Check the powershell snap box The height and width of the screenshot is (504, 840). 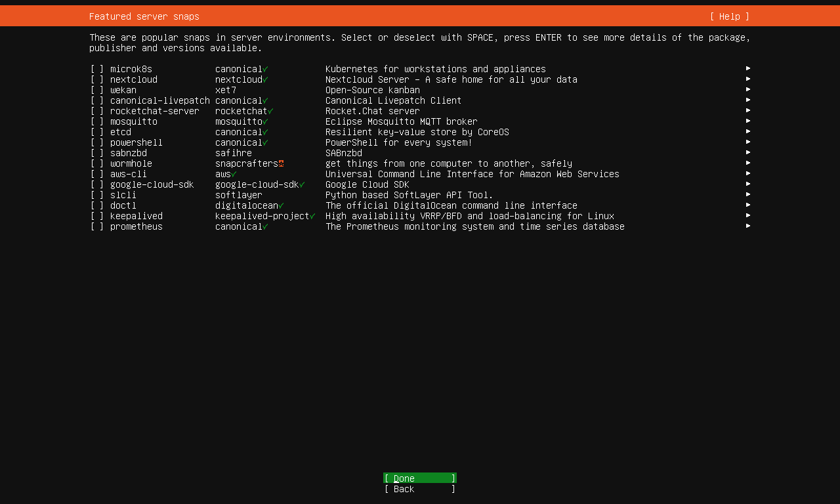(x=97, y=142)
